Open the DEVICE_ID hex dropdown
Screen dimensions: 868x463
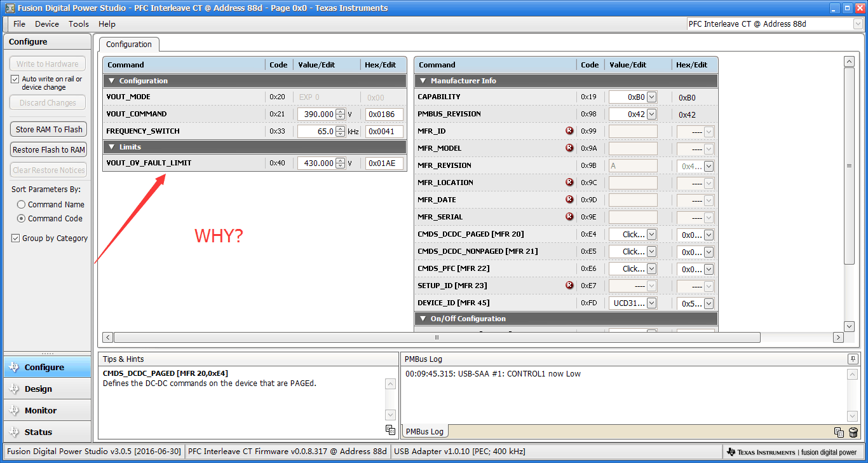point(709,303)
